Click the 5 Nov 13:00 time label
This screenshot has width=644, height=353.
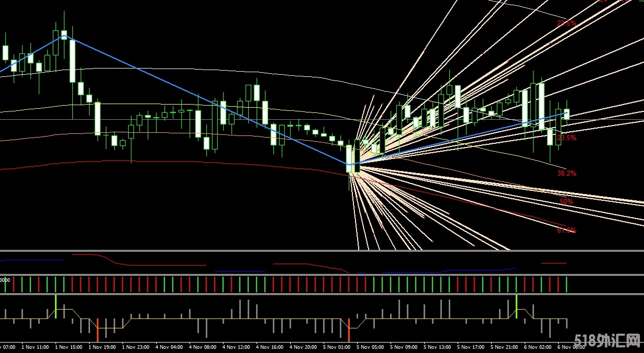tap(437, 347)
